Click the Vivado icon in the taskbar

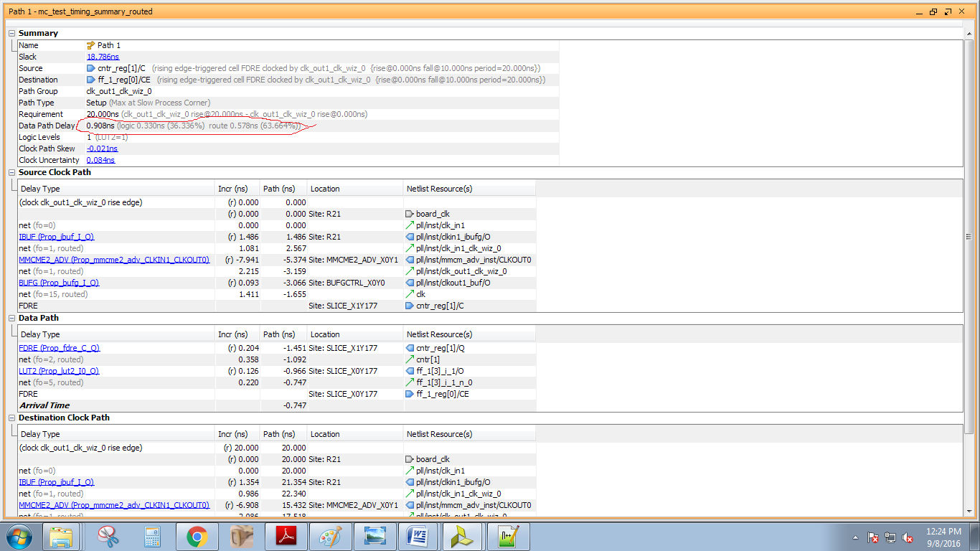click(463, 536)
